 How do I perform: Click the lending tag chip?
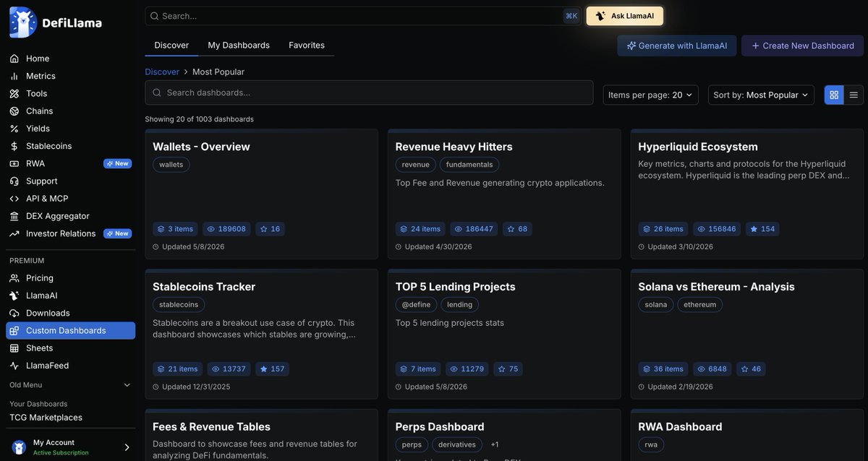pyautogui.click(x=459, y=305)
